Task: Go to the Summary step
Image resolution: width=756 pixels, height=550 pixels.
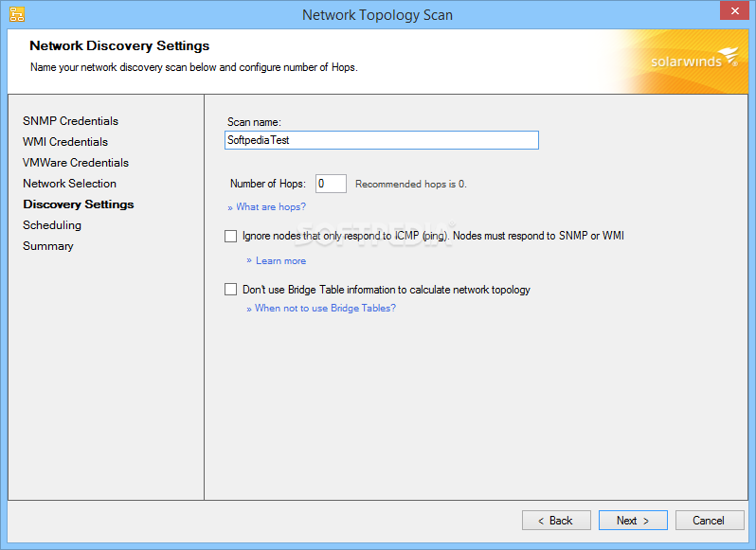Action: 47,246
